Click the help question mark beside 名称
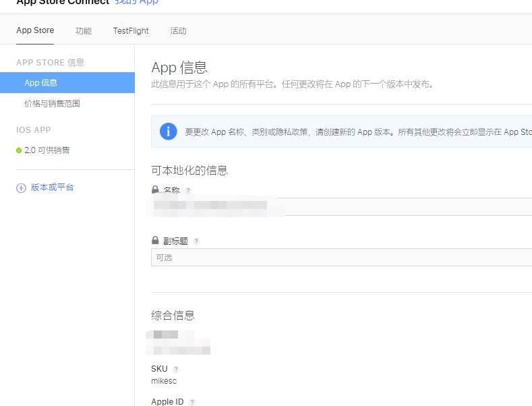Screen dimensions: 532x406 pos(188,191)
